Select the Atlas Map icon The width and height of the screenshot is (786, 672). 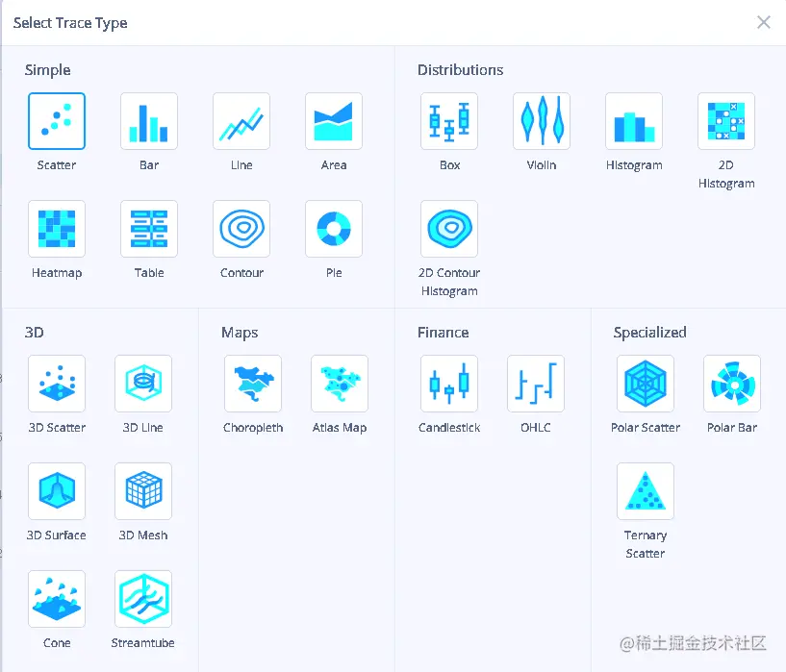(340, 384)
